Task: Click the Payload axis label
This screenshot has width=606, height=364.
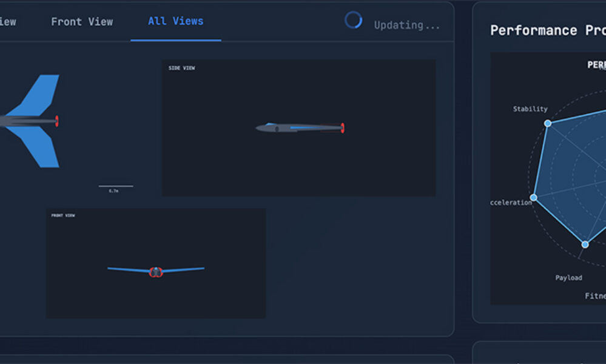Action: click(568, 278)
